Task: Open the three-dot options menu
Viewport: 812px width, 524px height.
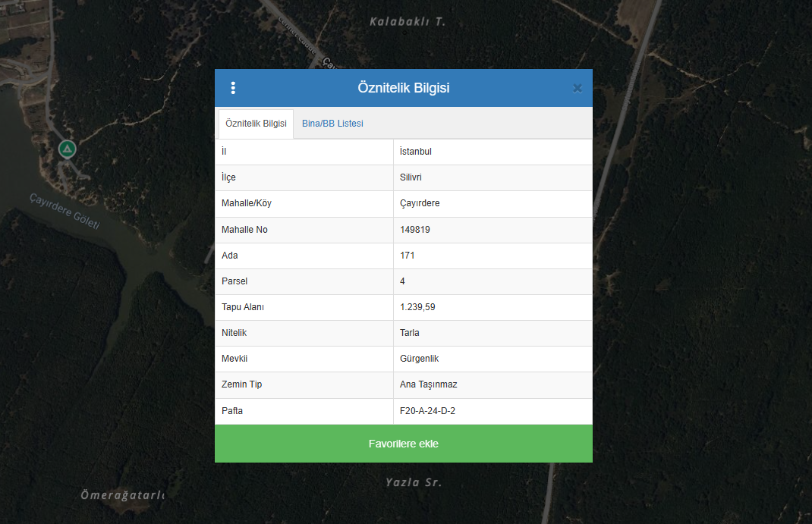Action: point(233,88)
